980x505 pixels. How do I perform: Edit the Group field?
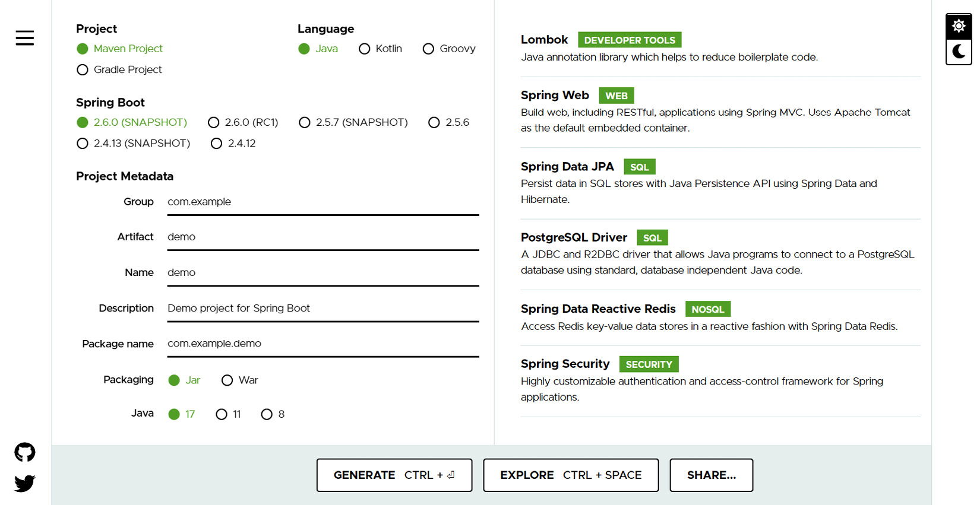[x=323, y=202]
